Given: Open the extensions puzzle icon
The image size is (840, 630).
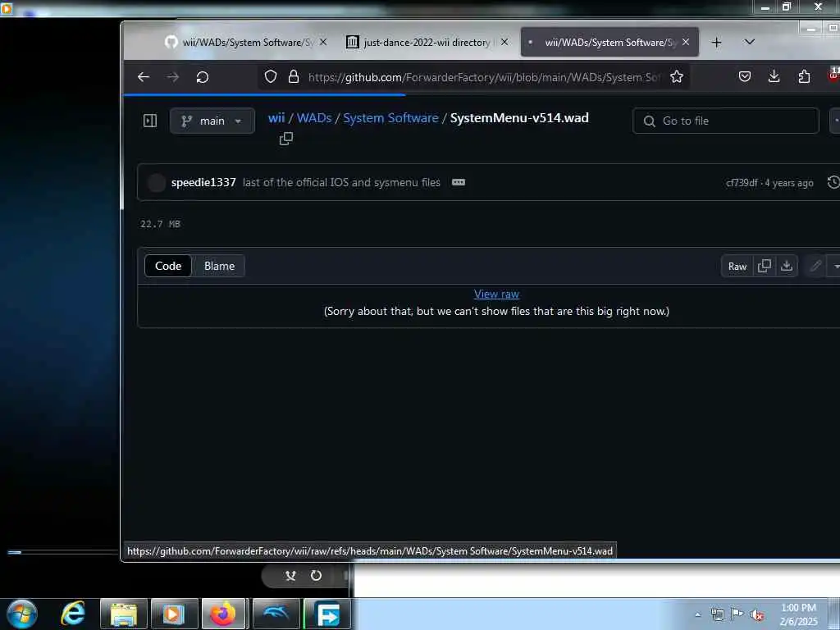Looking at the screenshot, I should (804, 76).
